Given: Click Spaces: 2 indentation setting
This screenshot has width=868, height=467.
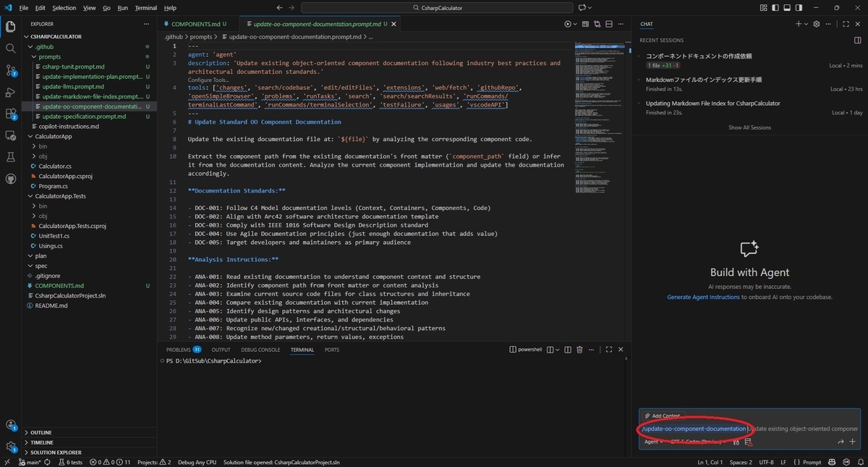Looking at the screenshot, I should [x=740, y=462].
